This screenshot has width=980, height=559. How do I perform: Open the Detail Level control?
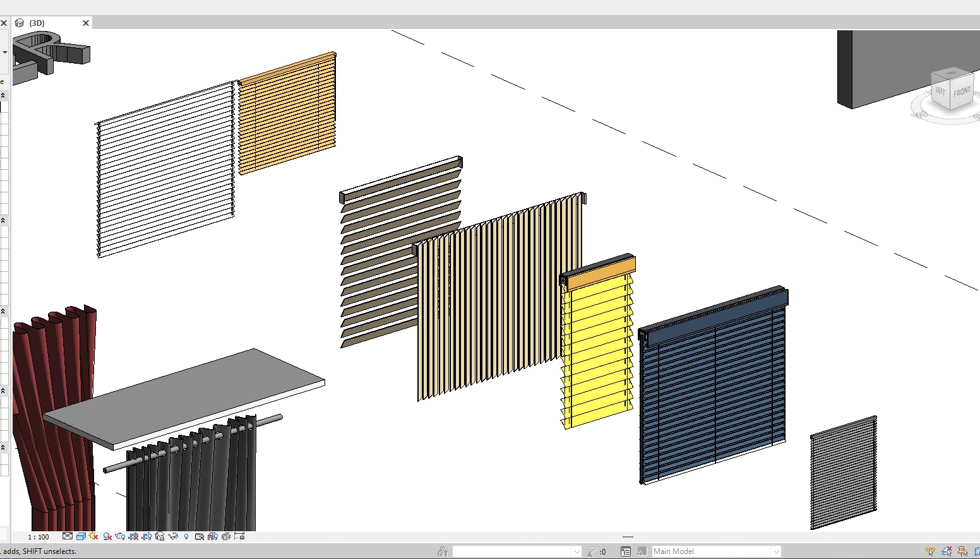pos(68,536)
